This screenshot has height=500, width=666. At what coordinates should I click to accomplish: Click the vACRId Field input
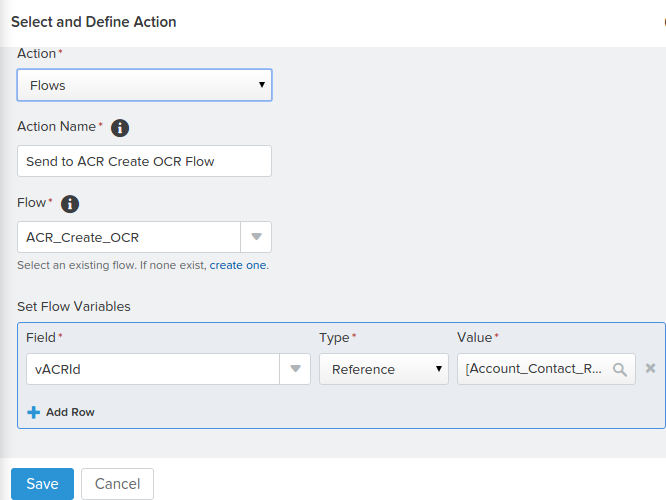[152, 369]
